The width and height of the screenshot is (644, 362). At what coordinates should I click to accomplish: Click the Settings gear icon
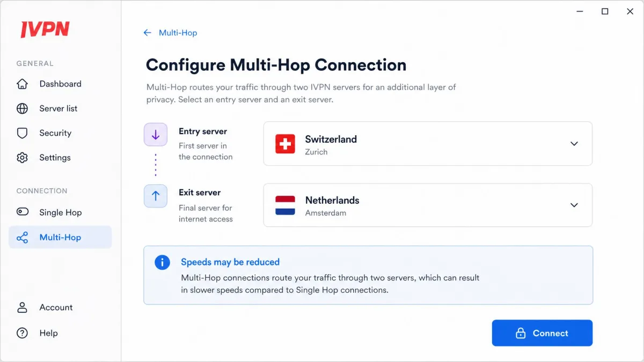tap(22, 158)
